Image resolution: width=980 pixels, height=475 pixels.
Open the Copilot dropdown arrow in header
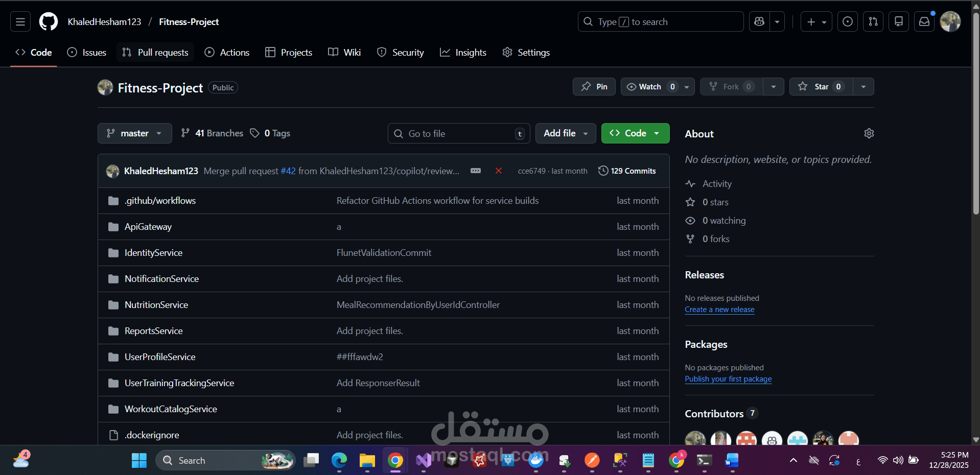pyautogui.click(x=777, y=21)
